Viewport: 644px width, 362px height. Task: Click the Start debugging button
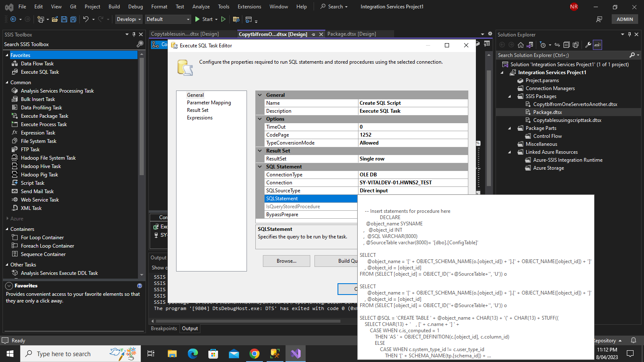(x=204, y=19)
